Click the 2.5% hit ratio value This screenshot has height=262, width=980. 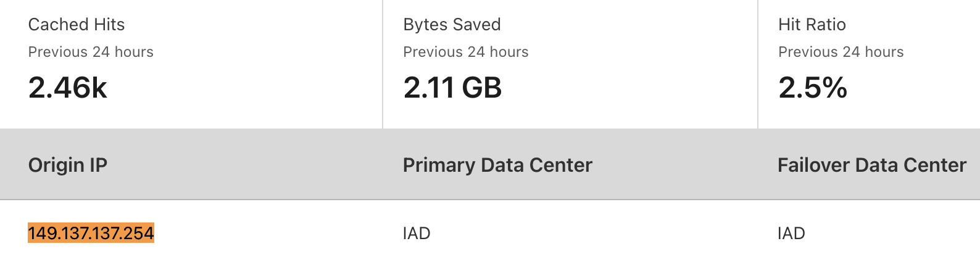pos(813,88)
